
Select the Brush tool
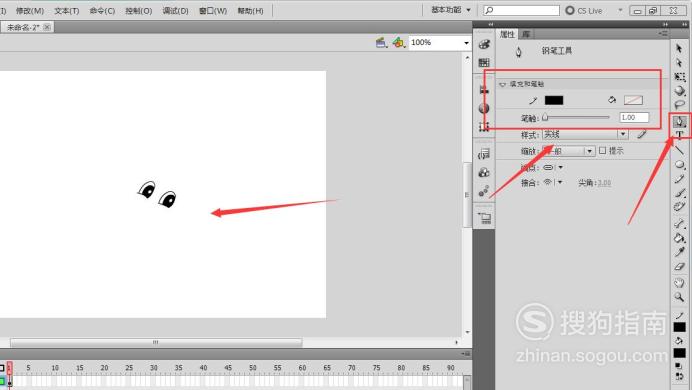pos(680,193)
